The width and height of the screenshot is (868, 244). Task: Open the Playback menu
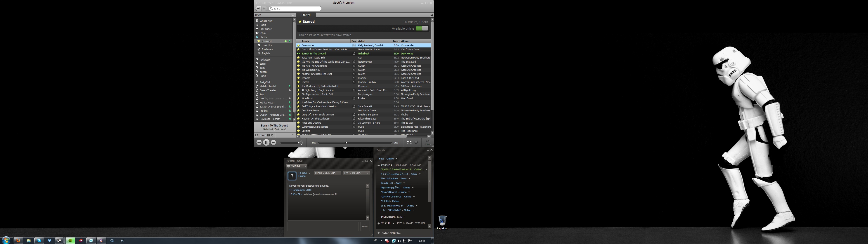[x=280, y=3]
